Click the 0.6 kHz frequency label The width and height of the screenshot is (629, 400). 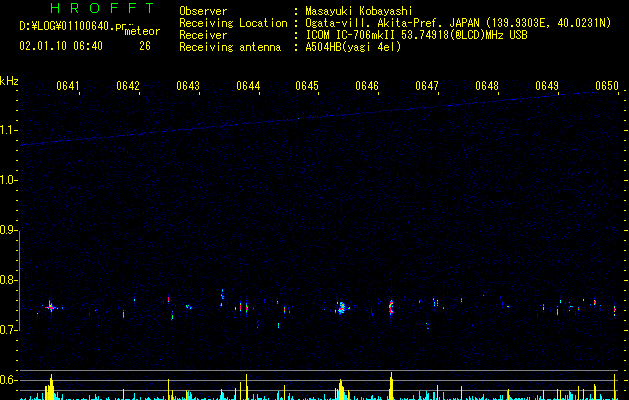(8, 380)
